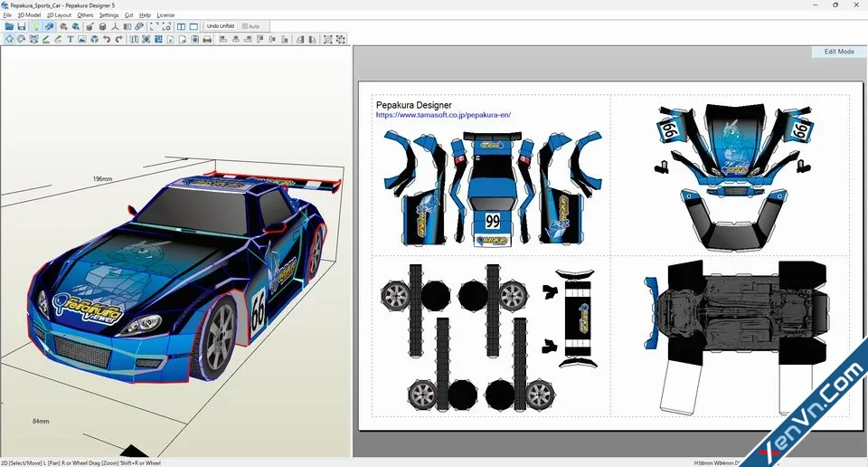Select the Select and Move tool

(9, 39)
